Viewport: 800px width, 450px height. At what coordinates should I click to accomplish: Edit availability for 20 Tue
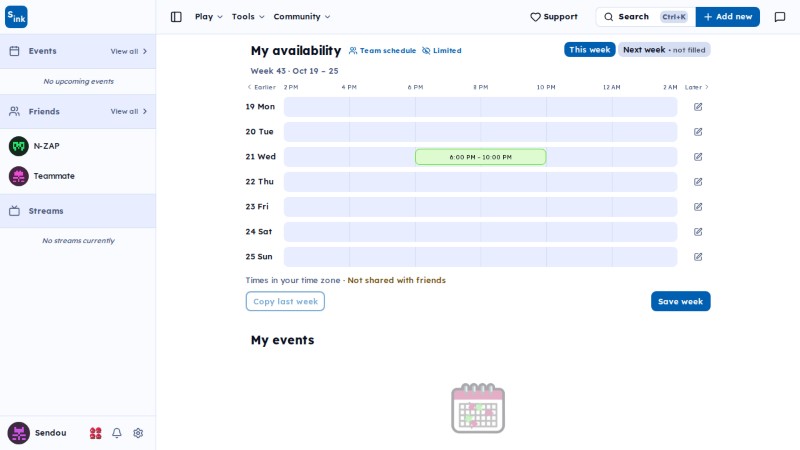[x=698, y=132]
